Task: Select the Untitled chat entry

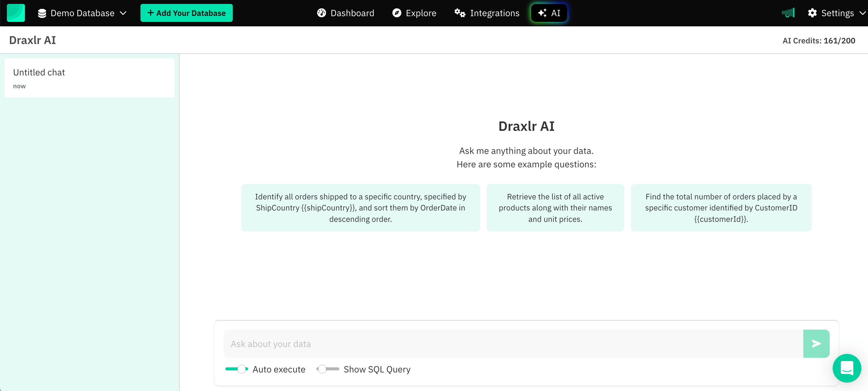Action: pyautogui.click(x=90, y=78)
